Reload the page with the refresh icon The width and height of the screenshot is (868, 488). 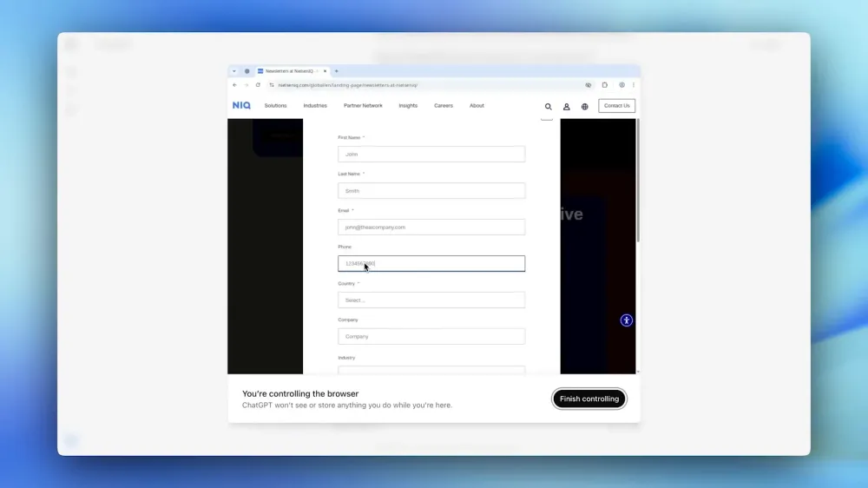[258, 85]
